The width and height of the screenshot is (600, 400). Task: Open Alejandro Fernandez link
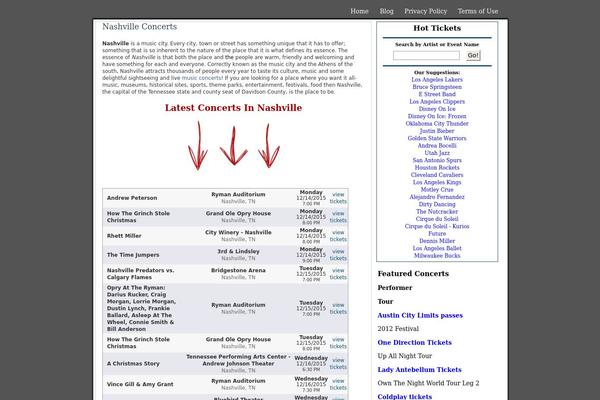[437, 197]
